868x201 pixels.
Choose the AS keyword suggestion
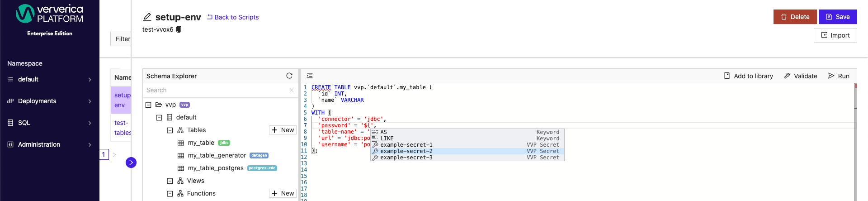(467, 132)
